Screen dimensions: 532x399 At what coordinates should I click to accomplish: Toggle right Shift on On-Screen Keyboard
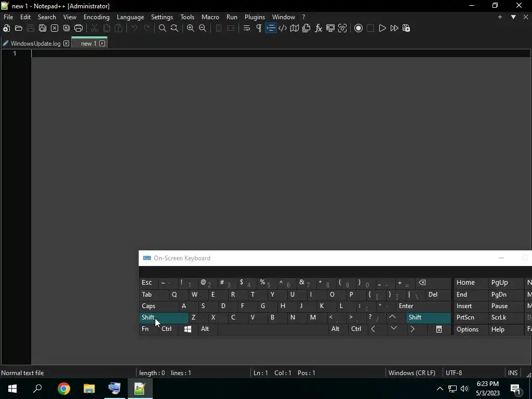[x=429, y=317]
